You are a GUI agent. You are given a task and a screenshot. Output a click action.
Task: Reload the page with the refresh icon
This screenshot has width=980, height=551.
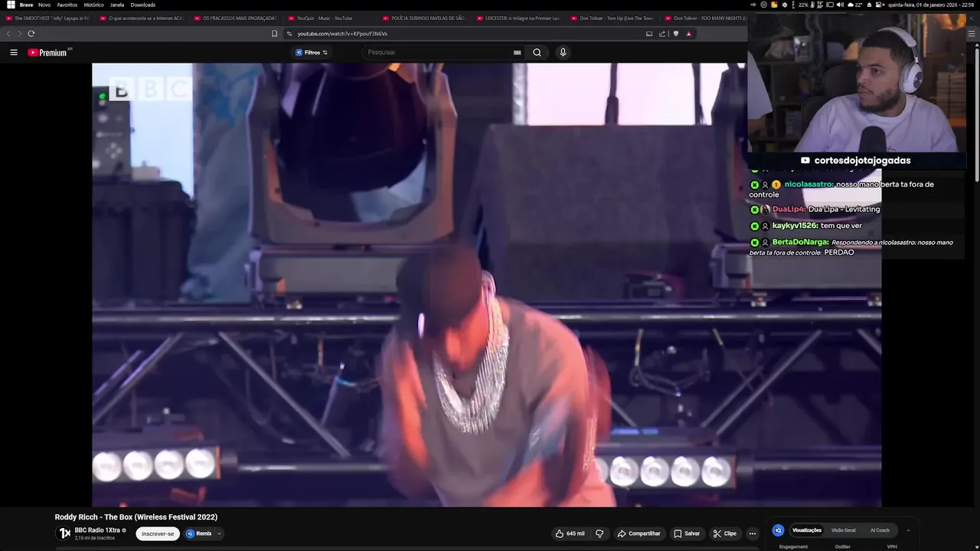31,34
